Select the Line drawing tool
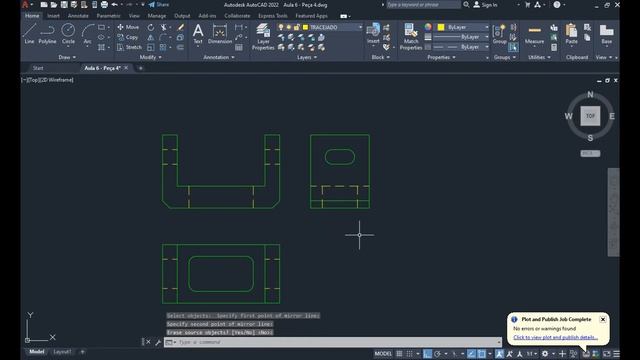The width and height of the screenshot is (640, 360). (x=29, y=34)
